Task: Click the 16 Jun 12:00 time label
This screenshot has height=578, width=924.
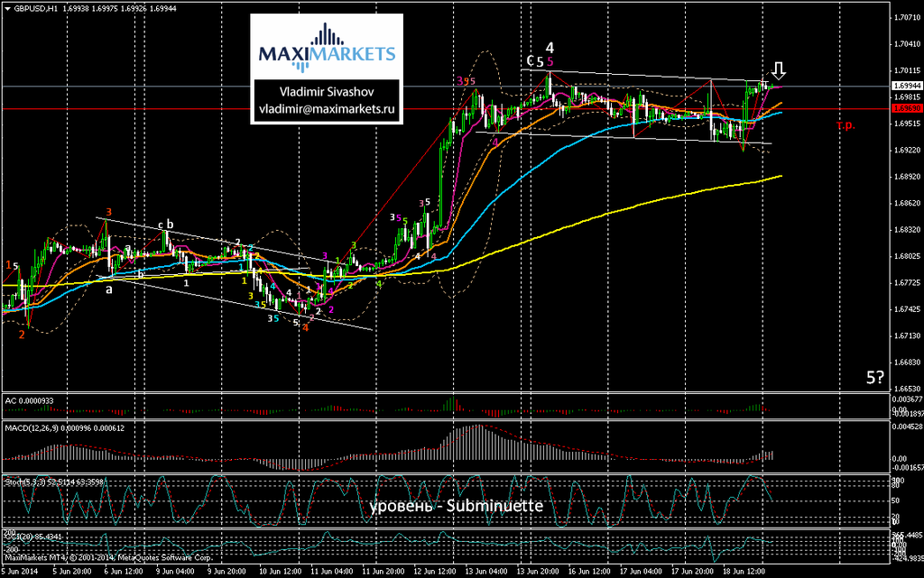Action: pyautogui.click(x=590, y=571)
